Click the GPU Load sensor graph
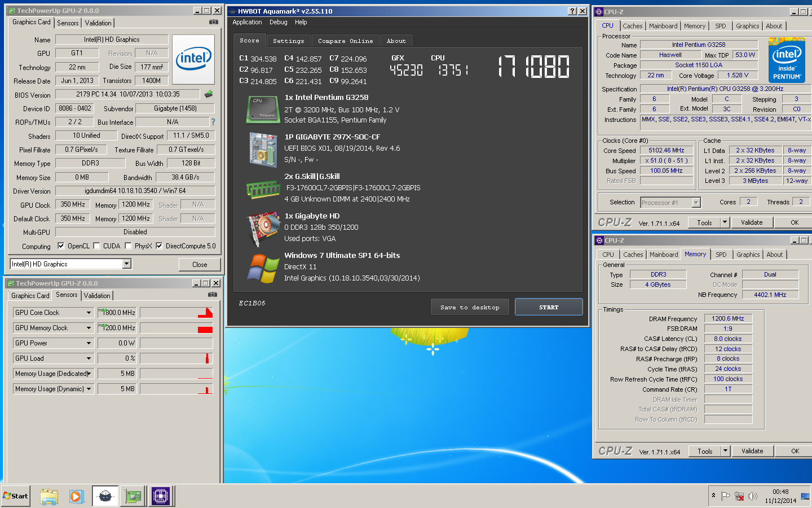Viewport: 812px width, 508px height. click(176, 358)
